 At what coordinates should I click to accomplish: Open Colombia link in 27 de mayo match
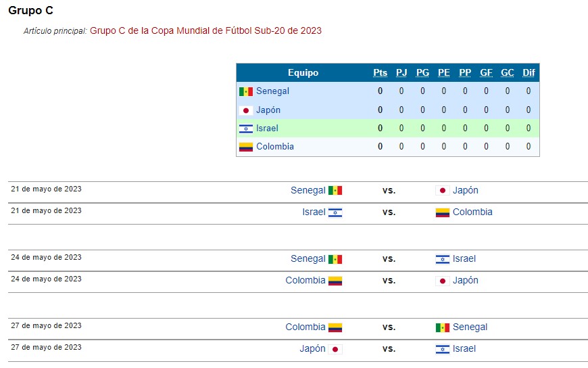tap(305, 327)
